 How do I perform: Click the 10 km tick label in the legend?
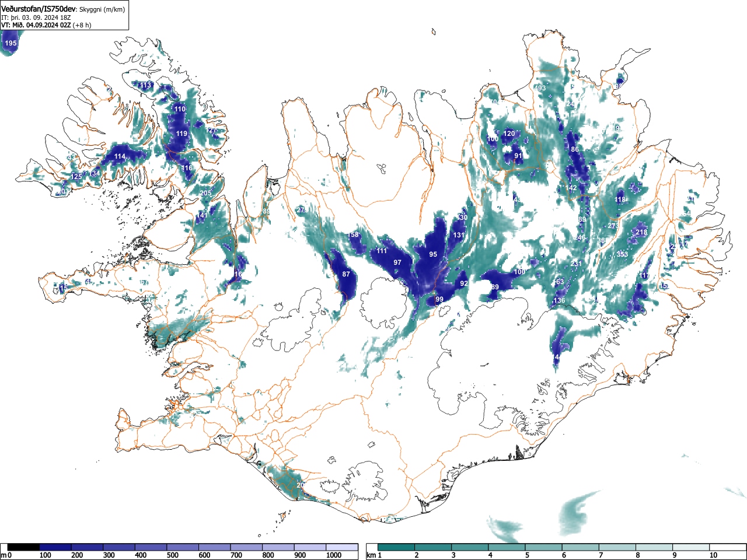(x=714, y=555)
